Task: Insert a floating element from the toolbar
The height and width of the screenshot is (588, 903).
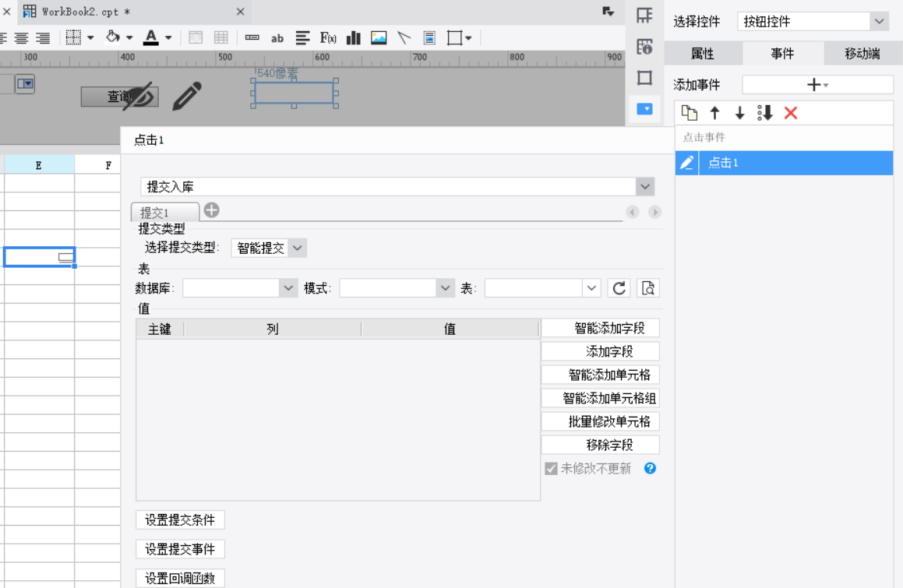Action: pos(454,38)
